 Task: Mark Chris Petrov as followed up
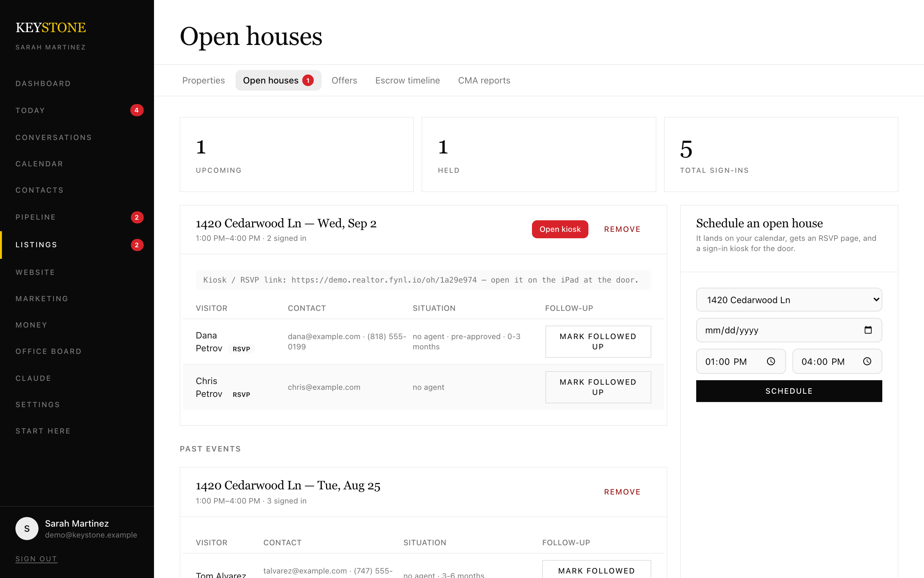598,387
